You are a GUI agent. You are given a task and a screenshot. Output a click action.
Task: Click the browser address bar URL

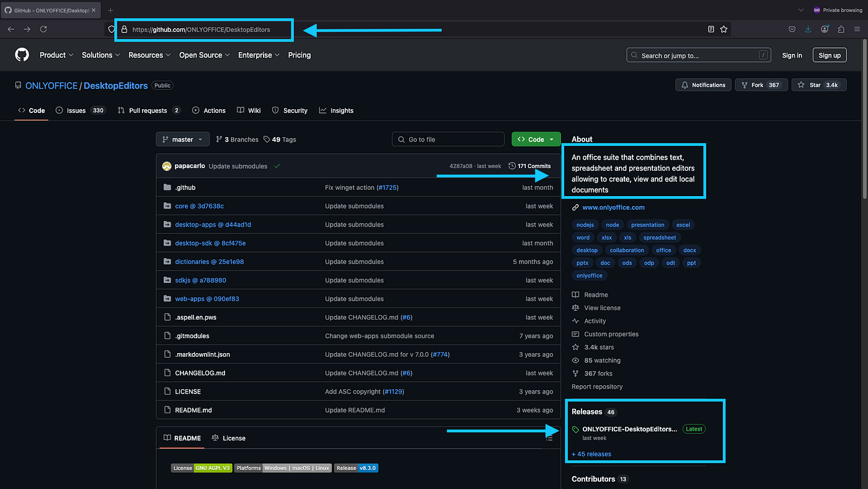click(x=201, y=29)
